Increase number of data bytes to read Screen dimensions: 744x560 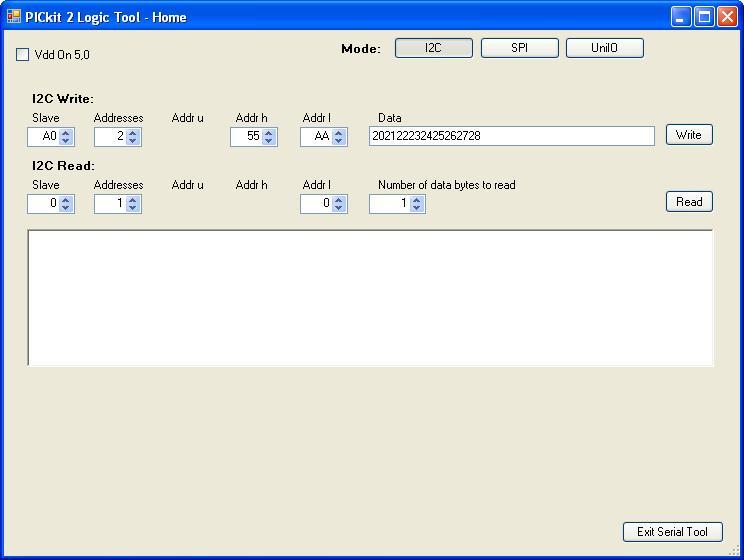click(x=417, y=200)
